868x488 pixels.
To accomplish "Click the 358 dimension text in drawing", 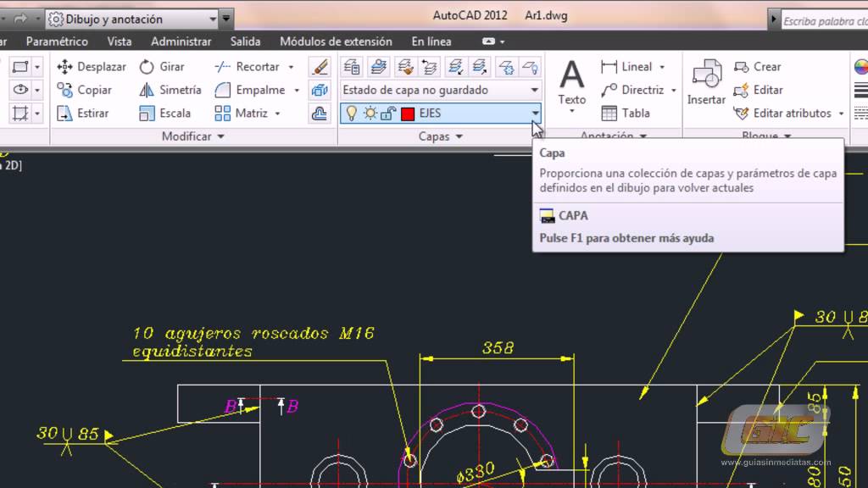I will pos(498,348).
